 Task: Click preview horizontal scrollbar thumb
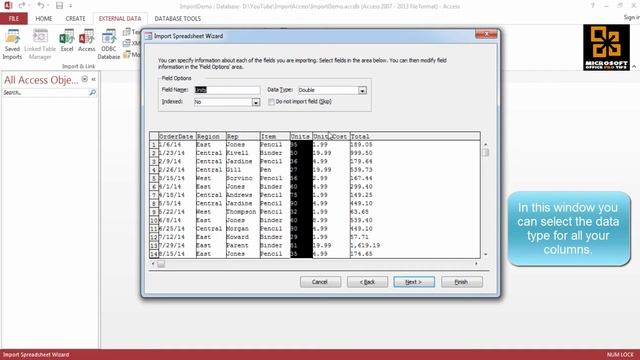pos(161,264)
